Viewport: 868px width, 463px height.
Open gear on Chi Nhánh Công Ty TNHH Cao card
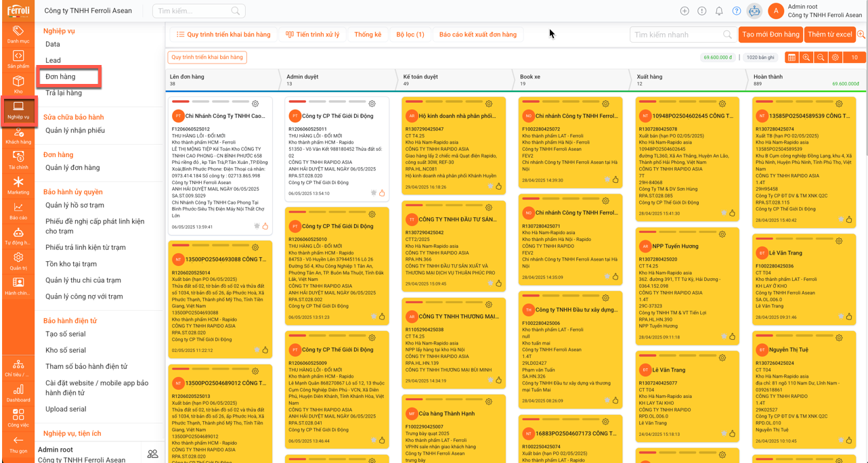coord(255,104)
